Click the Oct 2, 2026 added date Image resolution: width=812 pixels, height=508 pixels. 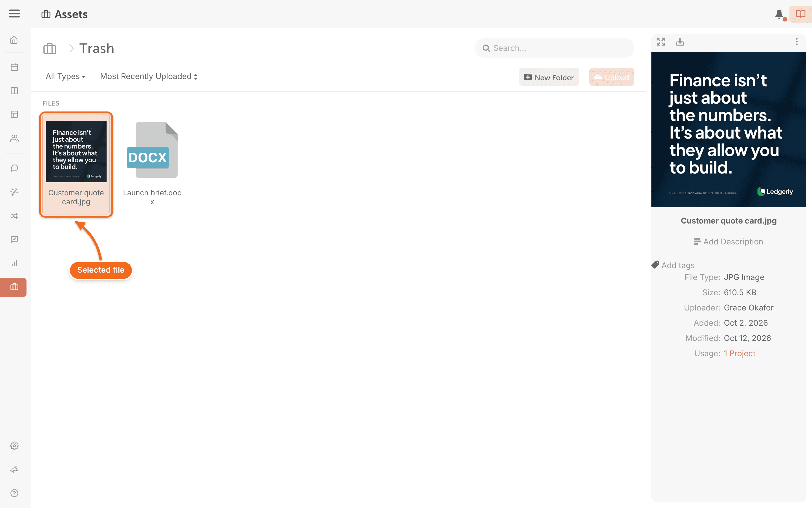tap(745, 323)
